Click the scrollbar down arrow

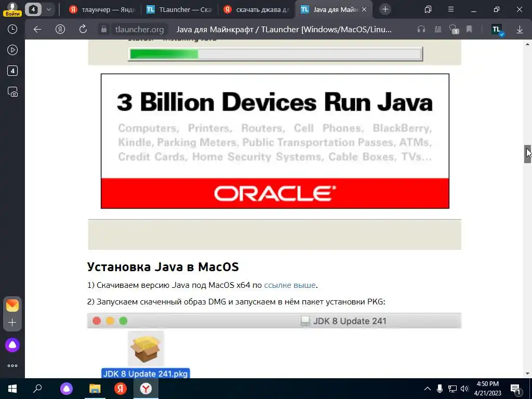coord(528,374)
